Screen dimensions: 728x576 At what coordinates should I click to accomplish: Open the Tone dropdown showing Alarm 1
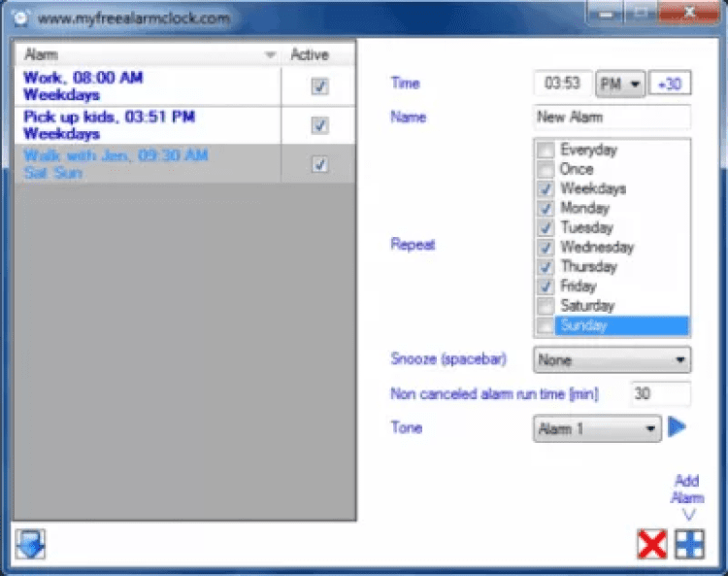point(598,428)
